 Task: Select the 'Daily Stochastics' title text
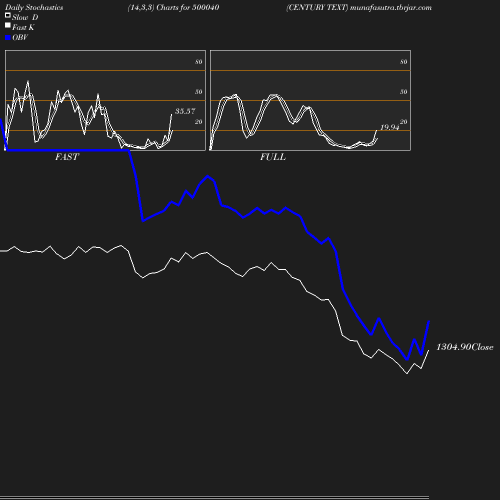coord(34,8)
